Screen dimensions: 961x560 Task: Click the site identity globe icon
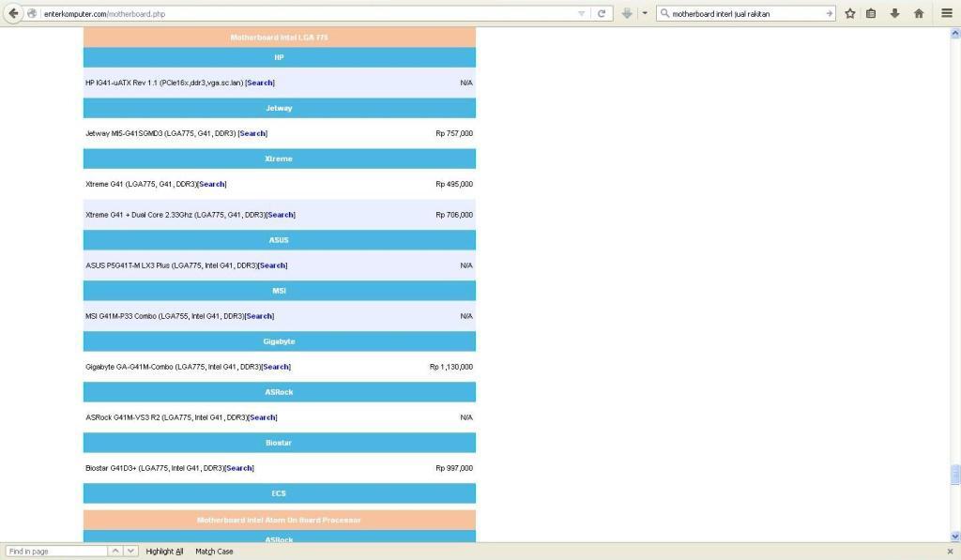coord(32,13)
